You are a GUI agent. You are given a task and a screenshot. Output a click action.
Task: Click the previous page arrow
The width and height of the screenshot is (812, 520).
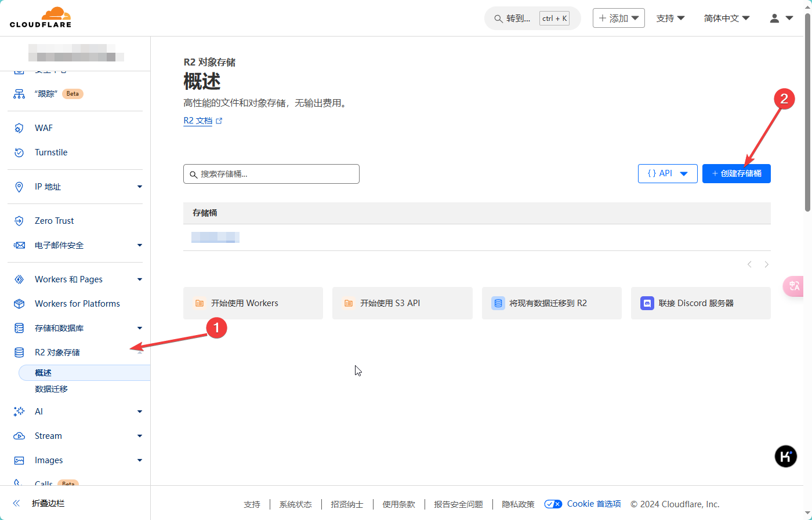[749, 264]
